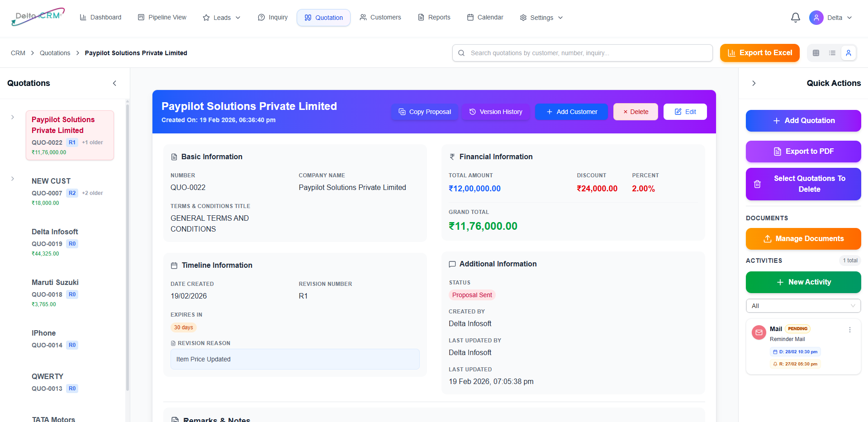Open the All activities filter dropdown
Image resolution: width=868 pixels, height=422 pixels.
pyautogui.click(x=803, y=306)
